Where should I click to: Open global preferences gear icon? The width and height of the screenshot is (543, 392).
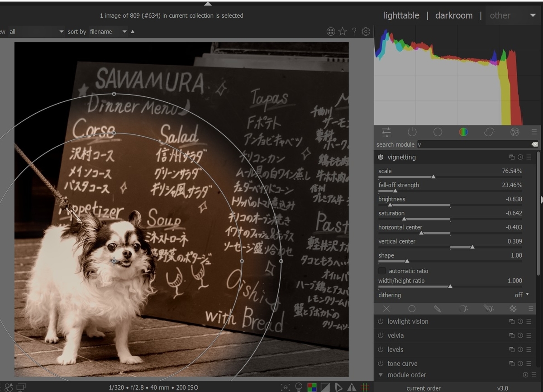(366, 31)
